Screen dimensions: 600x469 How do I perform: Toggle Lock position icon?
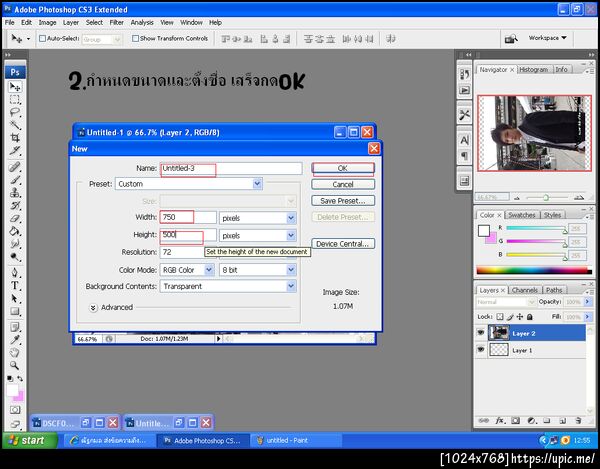pos(520,317)
